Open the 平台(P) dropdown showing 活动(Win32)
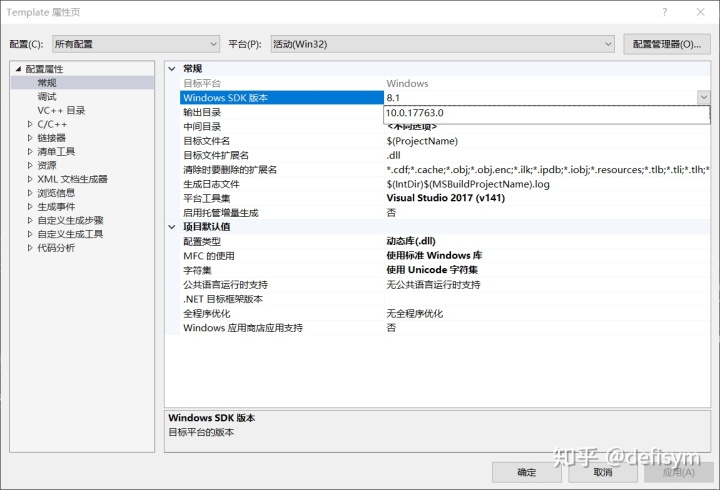 [442, 44]
